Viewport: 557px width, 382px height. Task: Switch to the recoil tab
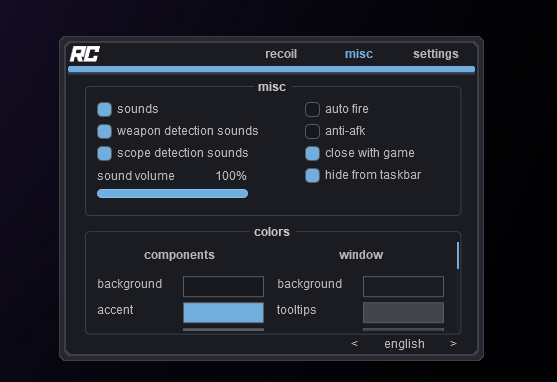[281, 54]
